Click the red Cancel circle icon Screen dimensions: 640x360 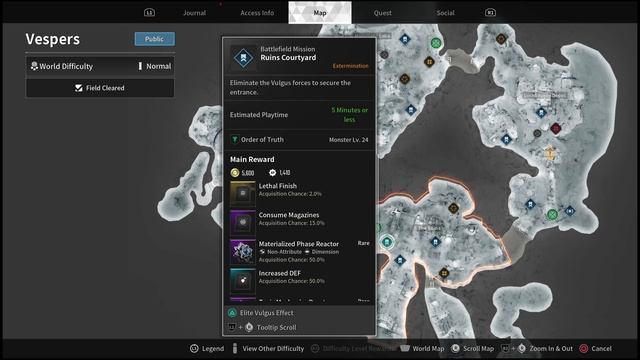pos(584,349)
